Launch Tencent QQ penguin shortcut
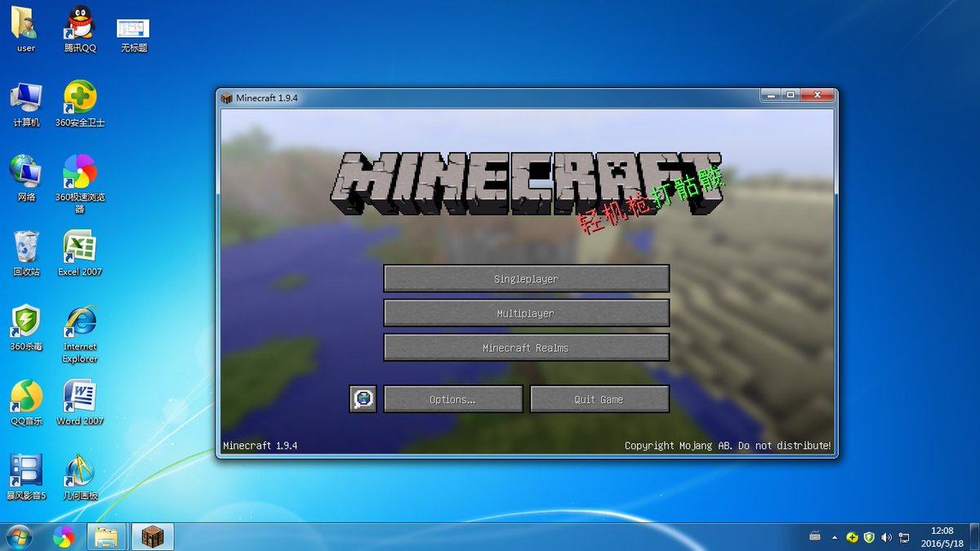This screenshot has width=980, height=551. click(x=80, y=28)
